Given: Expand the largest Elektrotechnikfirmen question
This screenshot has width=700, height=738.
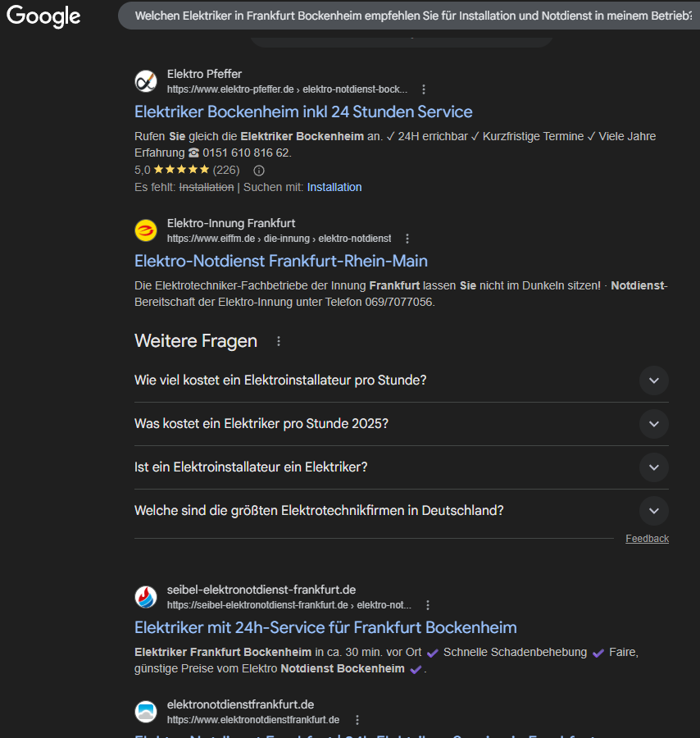Looking at the screenshot, I should [x=653, y=510].
